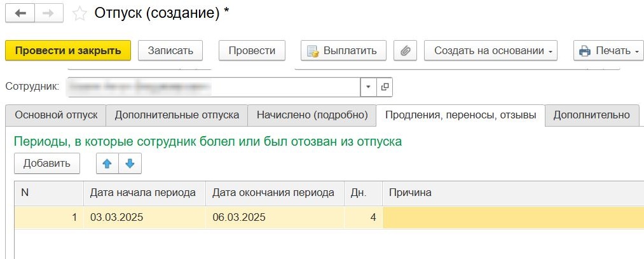Screen dimensions: 644x259
Task: Go forward with the right arrow button
Action: [x=49, y=13]
